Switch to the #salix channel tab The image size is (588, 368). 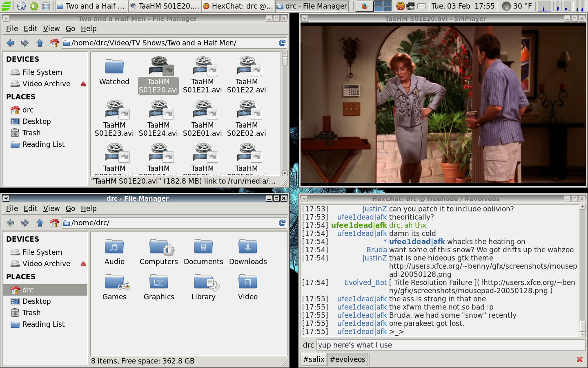(x=314, y=359)
